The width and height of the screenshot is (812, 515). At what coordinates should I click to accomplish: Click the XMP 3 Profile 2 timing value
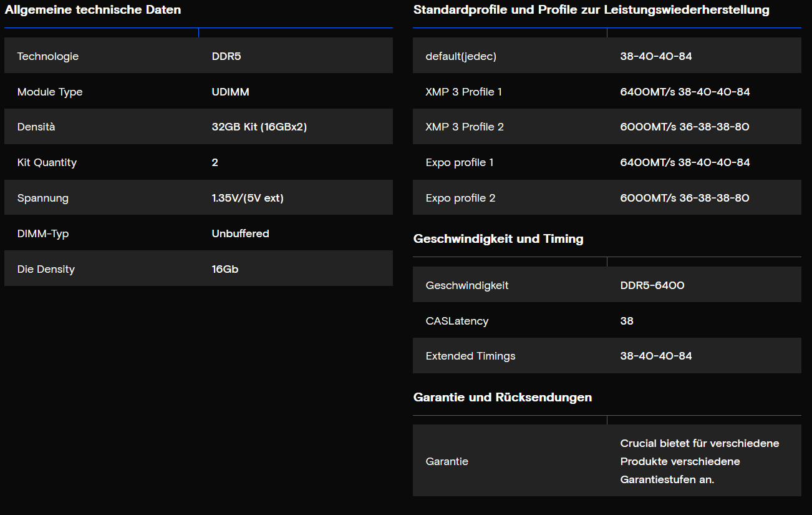(684, 127)
